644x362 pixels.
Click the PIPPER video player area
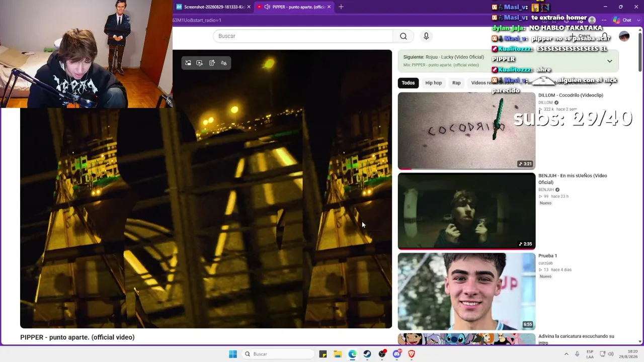[x=206, y=189]
